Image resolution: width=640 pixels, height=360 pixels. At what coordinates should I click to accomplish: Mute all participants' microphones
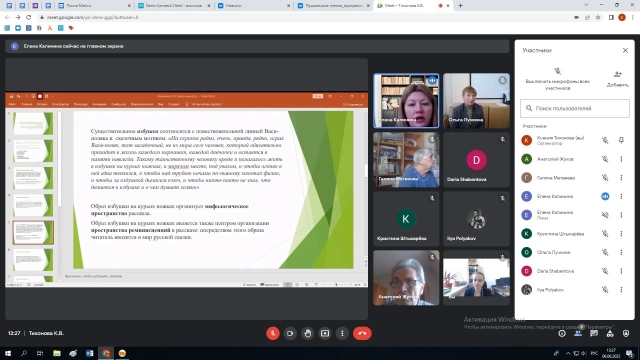[558, 79]
